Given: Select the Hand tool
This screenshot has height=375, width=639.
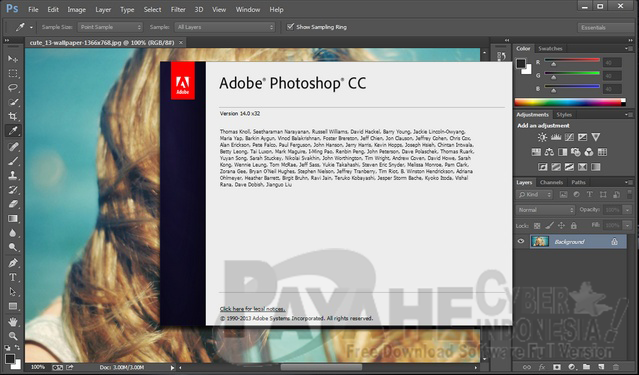Looking at the screenshot, I should coord(13,322).
